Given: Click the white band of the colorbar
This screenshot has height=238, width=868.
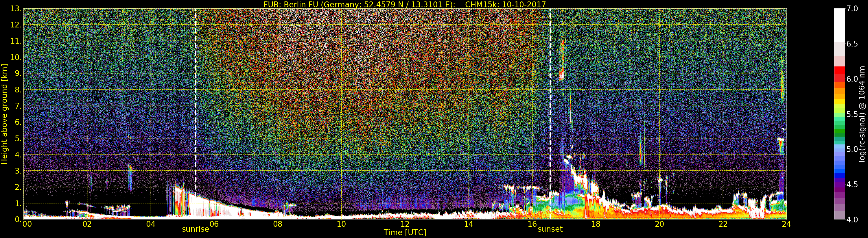Looking at the screenshot, I should pos(839,25).
